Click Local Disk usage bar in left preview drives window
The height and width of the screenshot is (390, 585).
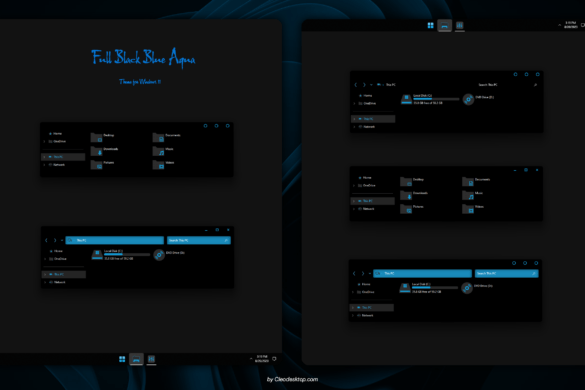point(127,255)
